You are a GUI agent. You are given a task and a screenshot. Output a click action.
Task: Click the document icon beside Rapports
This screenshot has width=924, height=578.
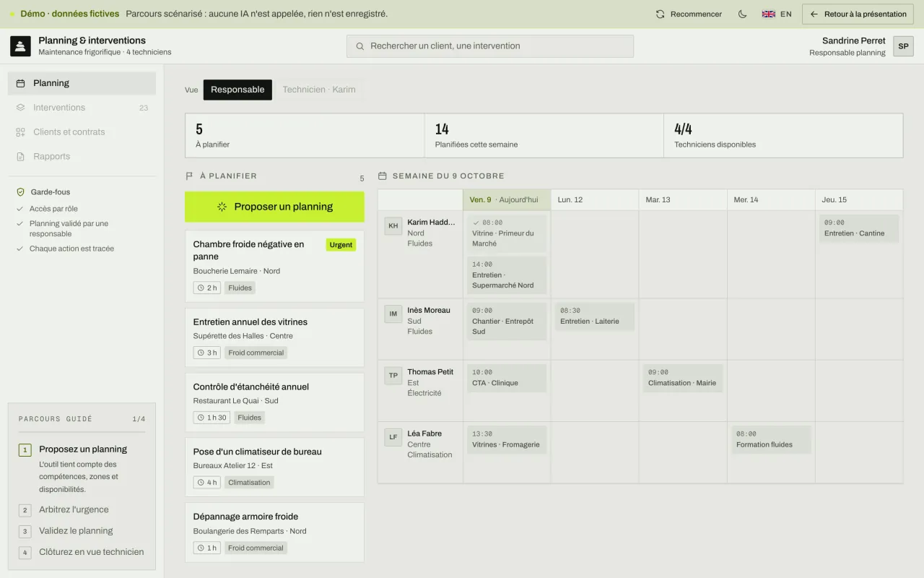(x=20, y=157)
